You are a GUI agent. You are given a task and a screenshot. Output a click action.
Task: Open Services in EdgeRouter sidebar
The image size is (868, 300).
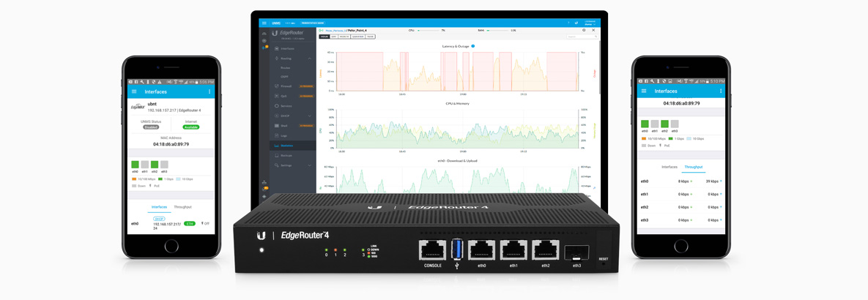(x=293, y=105)
